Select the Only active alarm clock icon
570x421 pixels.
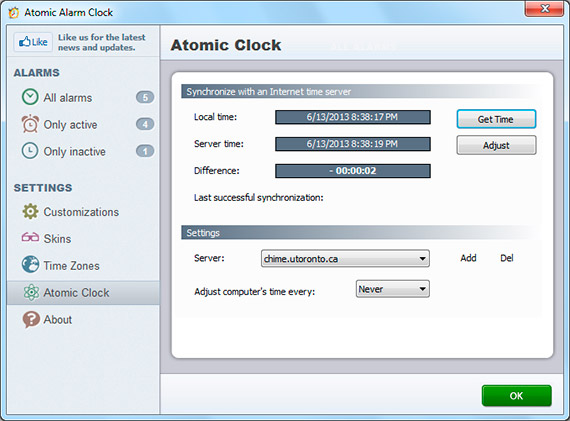tap(30, 124)
